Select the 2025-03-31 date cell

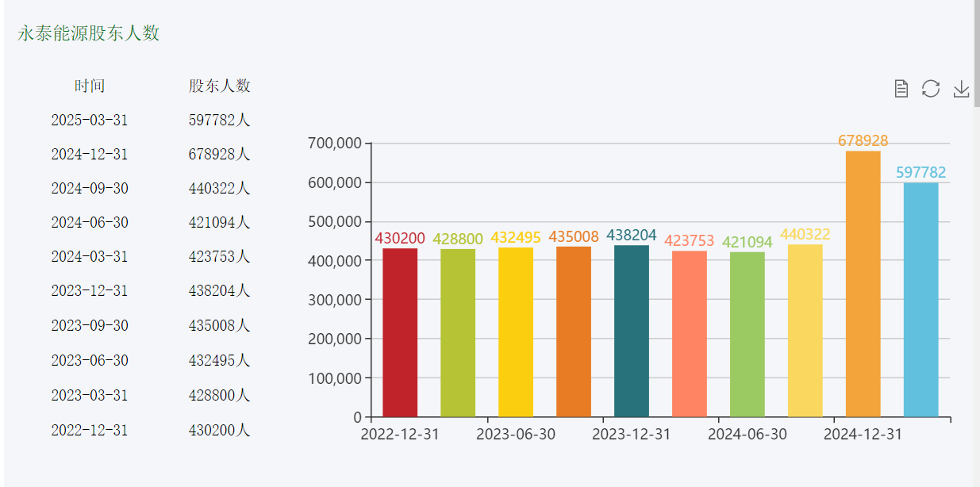point(90,120)
